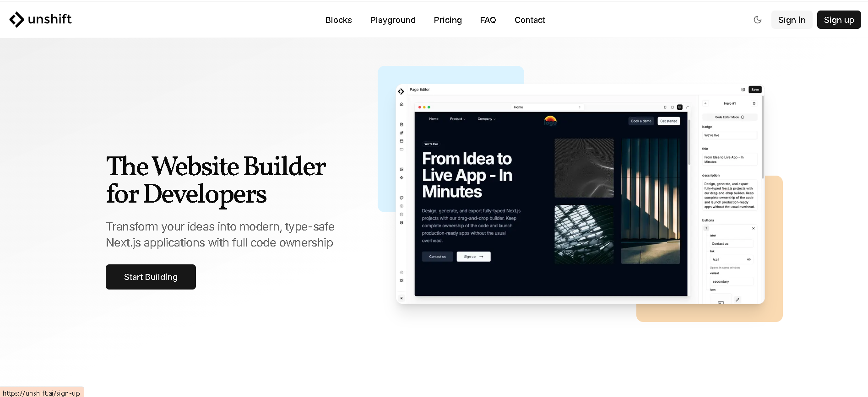Viewport: 868px width, 397px height.
Task: Open the Home page selector dropdown
Action: [x=547, y=107]
